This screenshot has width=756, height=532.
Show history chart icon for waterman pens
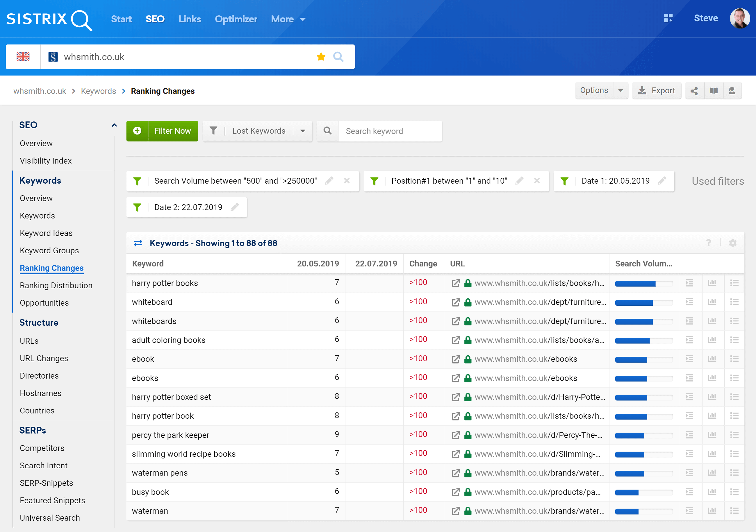[712, 472]
